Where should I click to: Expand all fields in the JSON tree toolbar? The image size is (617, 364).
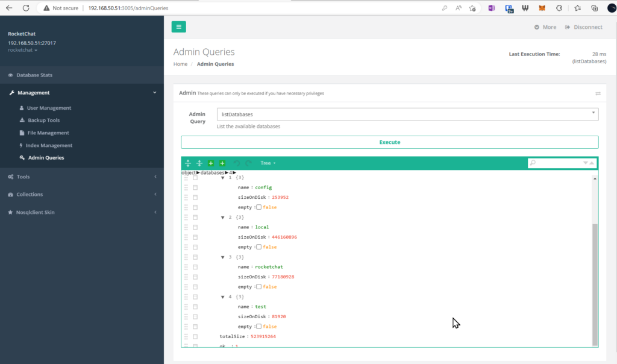188,163
